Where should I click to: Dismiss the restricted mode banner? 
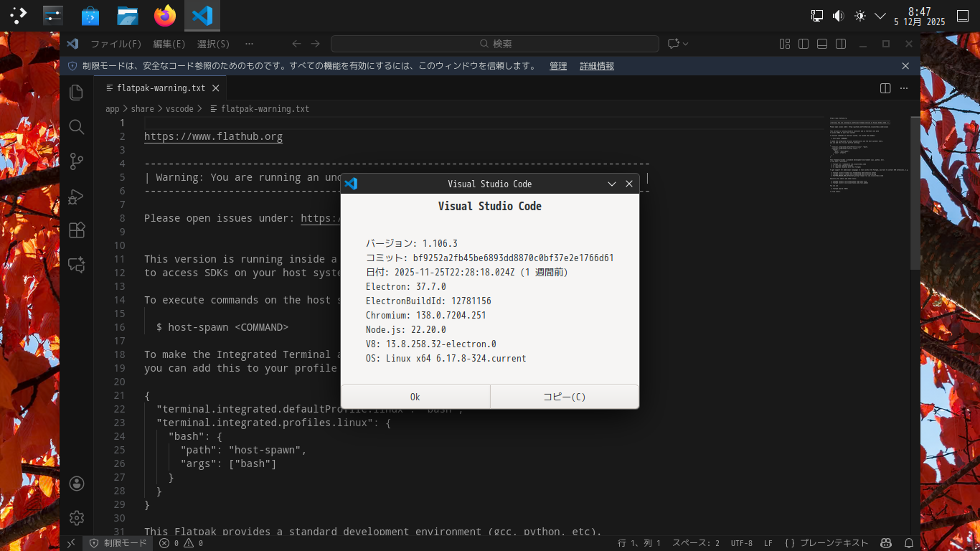pos(905,66)
